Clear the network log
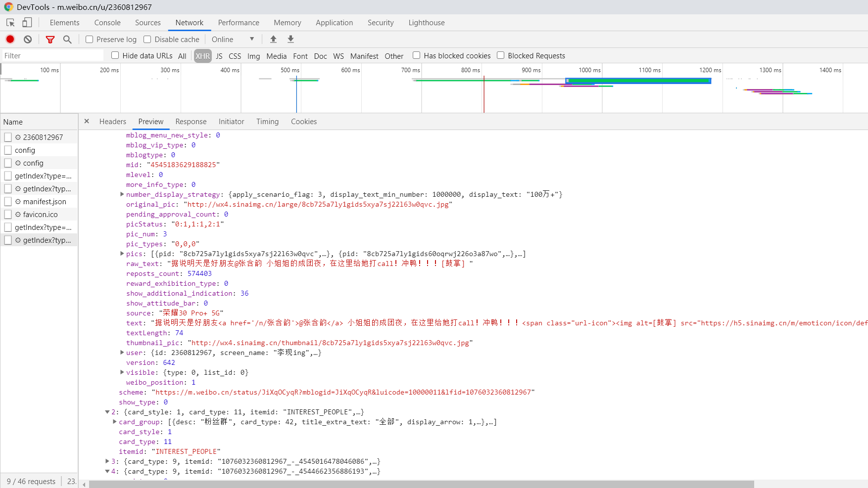This screenshot has width=868, height=488. click(28, 39)
